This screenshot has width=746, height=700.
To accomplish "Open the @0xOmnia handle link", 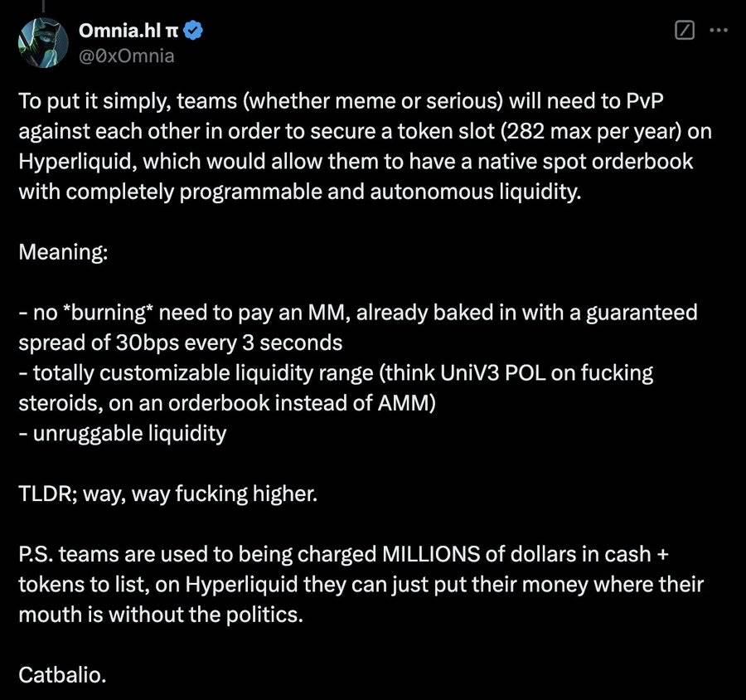I will (x=125, y=56).
